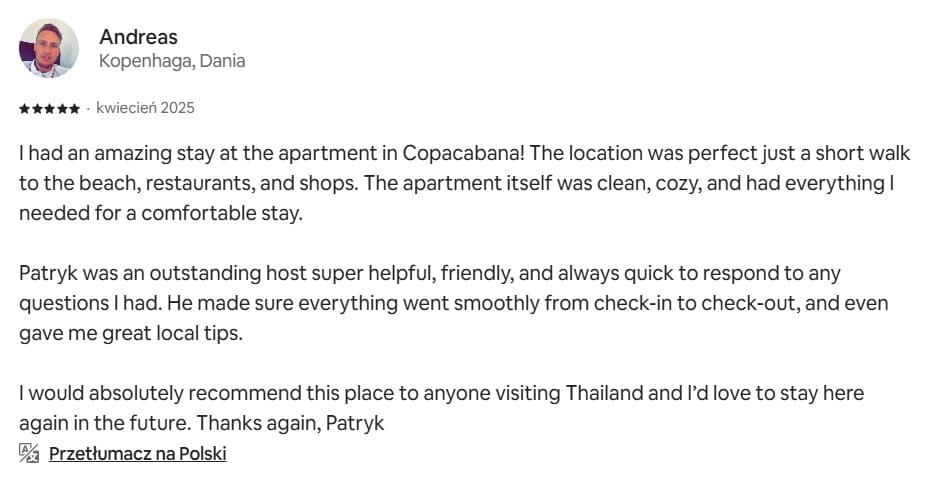Click the location Kopenhaga, Dania
Screen dimensions: 938x494
click(x=171, y=61)
